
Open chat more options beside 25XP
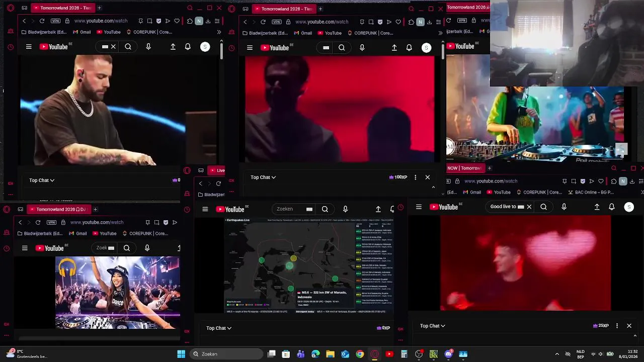(x=617, y=326)
